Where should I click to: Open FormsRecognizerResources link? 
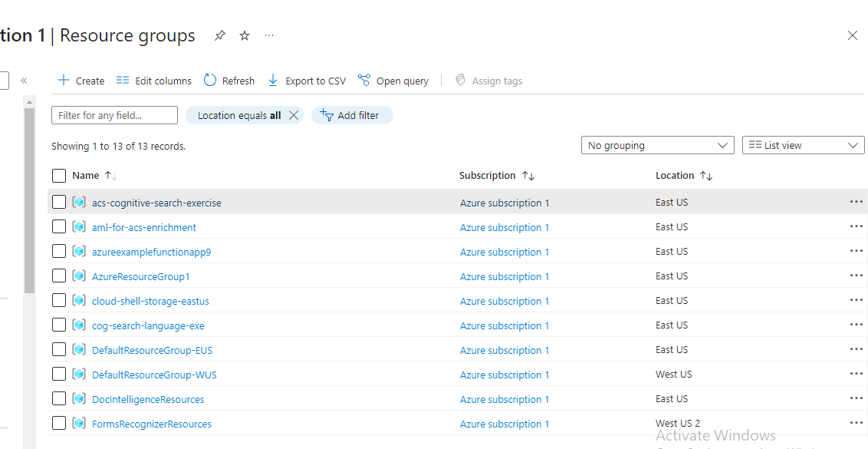152,424
